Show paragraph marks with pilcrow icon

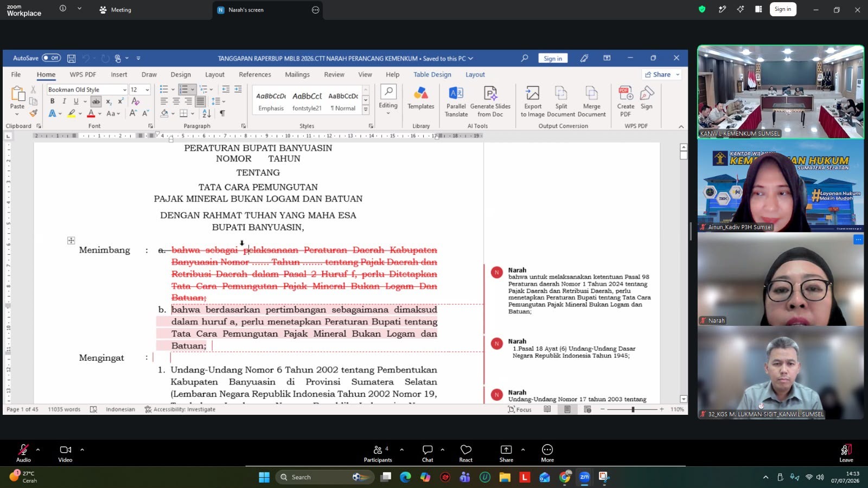(222, 113)
